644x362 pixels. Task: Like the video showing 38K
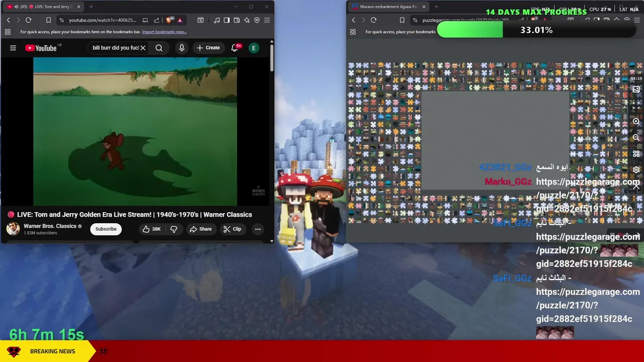tap(151, 229)
